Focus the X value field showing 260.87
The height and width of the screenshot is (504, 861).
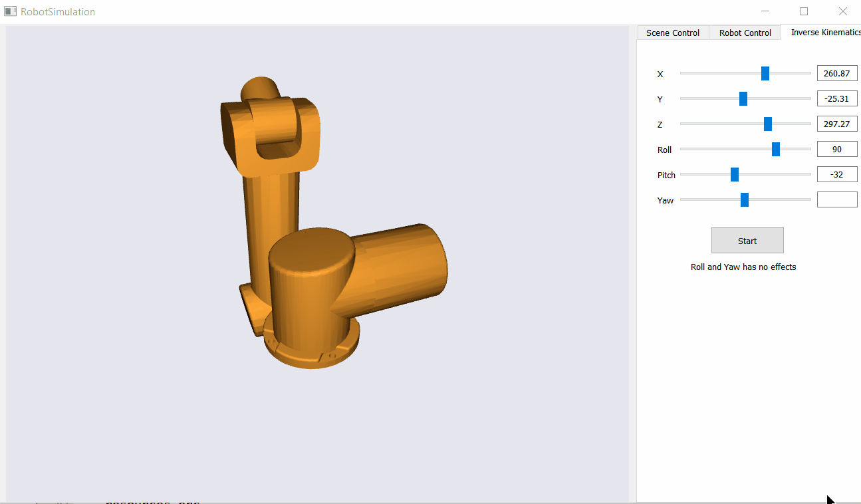837,73
